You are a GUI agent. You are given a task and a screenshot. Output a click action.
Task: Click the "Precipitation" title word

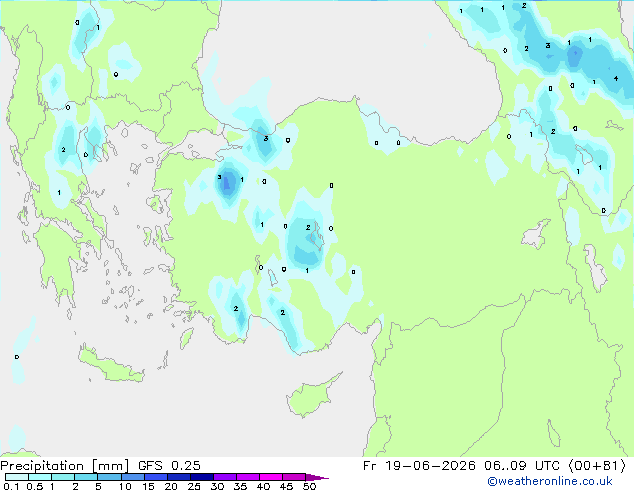click(42, 466)
